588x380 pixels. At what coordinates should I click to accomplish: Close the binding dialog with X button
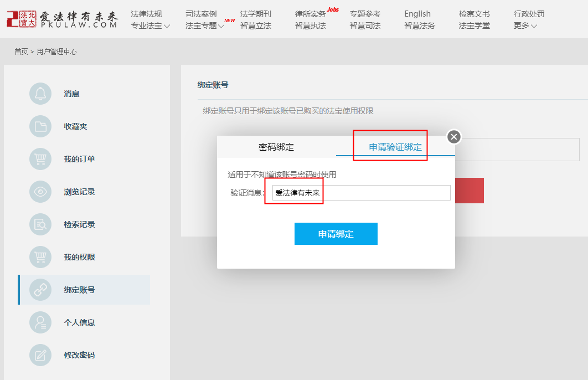[454, 137]
